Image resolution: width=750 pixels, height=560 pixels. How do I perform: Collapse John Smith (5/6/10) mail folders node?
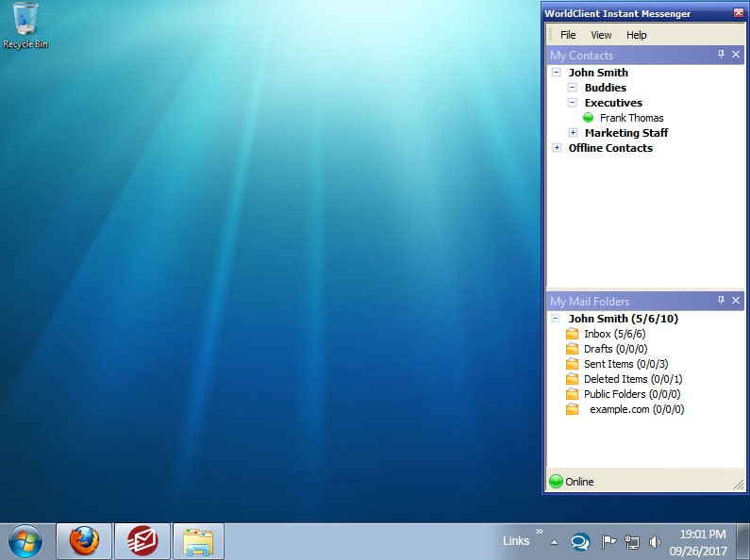point(556,319)
